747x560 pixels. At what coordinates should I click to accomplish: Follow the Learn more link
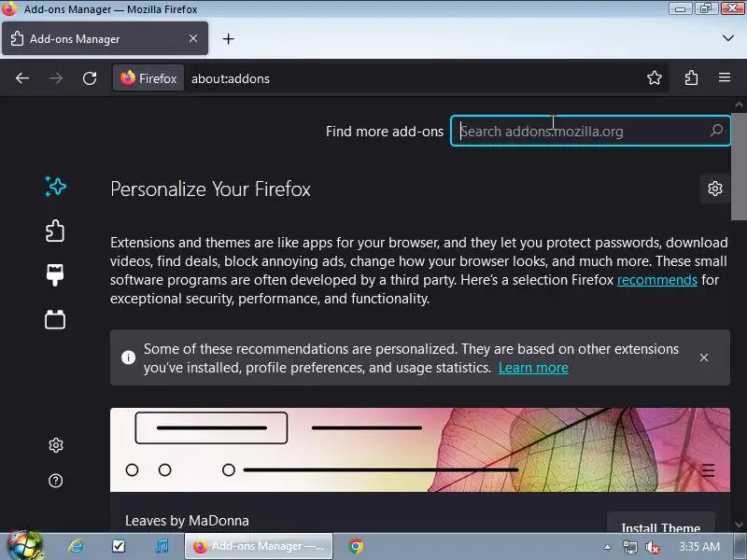[533, 368]
